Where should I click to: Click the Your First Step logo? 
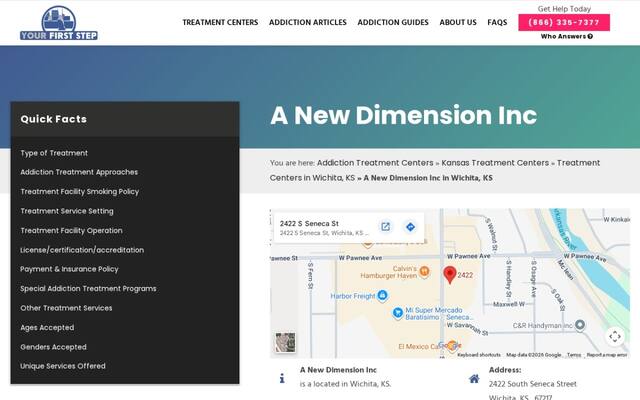[59, 23]
